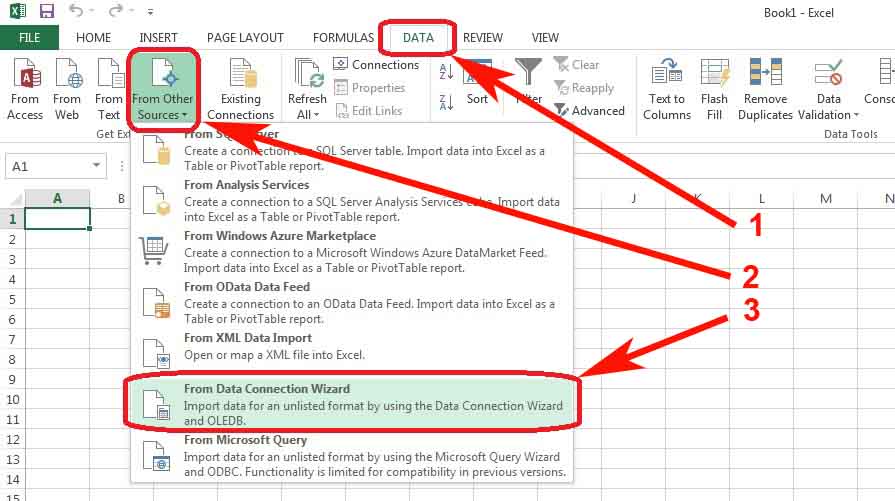Image resolution: width=895 pixels, height=501 pixels.
Task: Choose From Analysis Services
Action: [352, 201]
